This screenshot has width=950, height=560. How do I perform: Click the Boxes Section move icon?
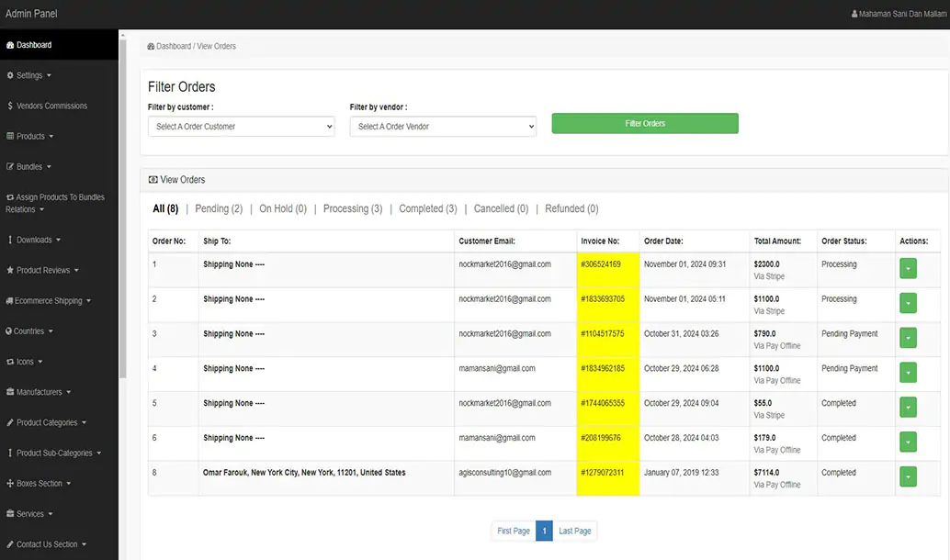pyautogui.click(x=10, y=484)
